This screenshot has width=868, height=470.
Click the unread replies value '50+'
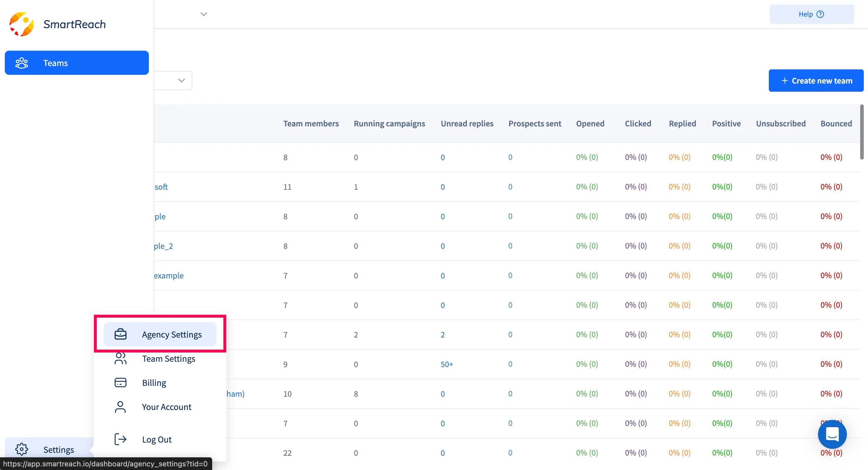pyautogui.click(x=447, y=364)
